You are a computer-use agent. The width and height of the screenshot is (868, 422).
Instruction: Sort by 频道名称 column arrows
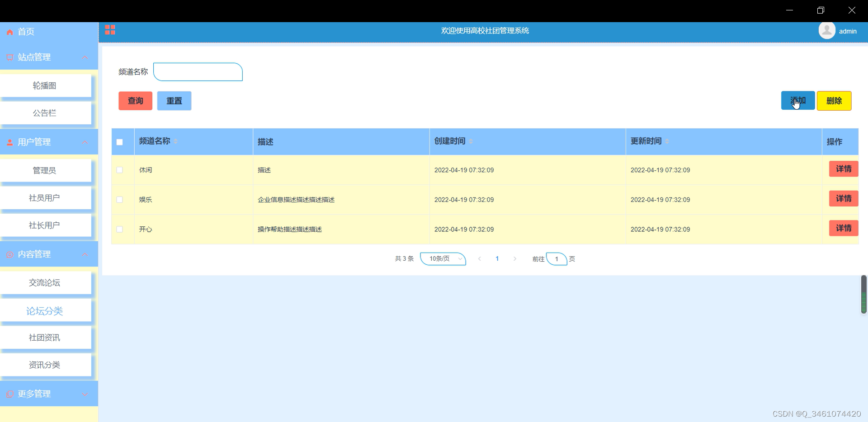pyautogui.click(x=176, y=141)
